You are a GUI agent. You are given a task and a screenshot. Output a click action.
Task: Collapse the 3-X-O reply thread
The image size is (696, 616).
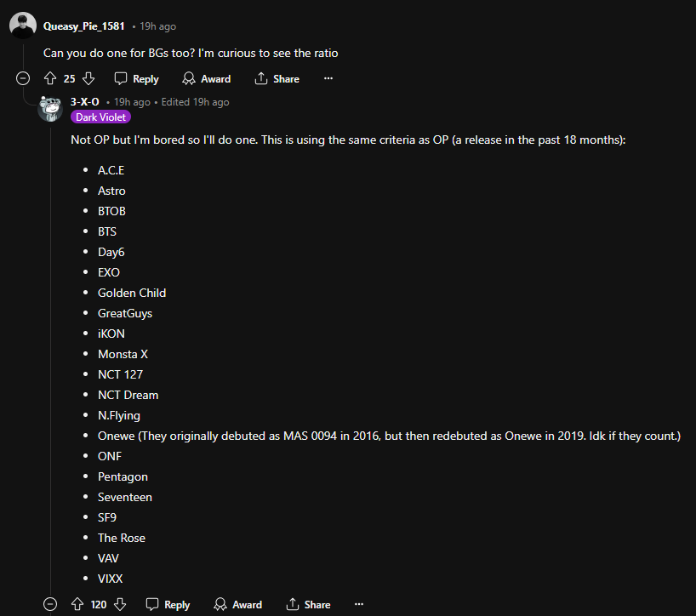(x=50, y=604)
